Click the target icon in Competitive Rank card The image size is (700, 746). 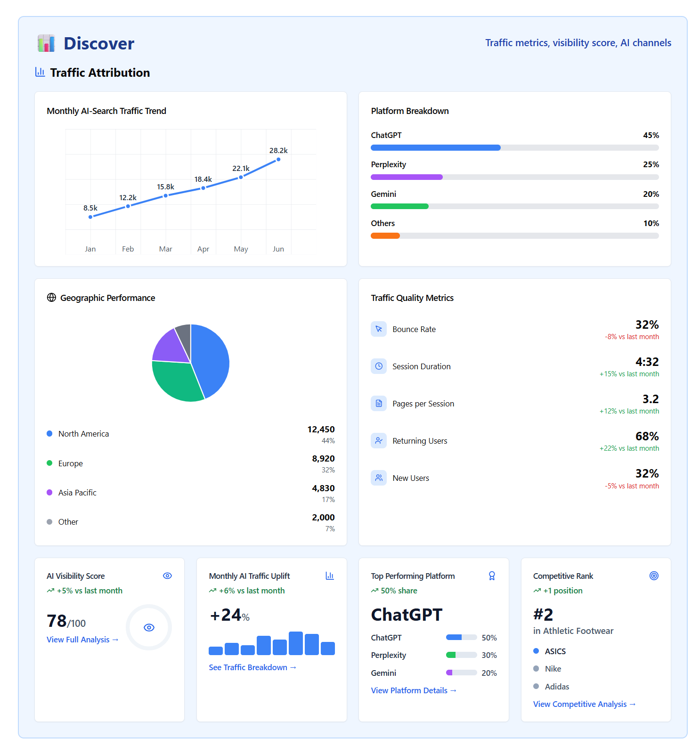pos(654,576)
